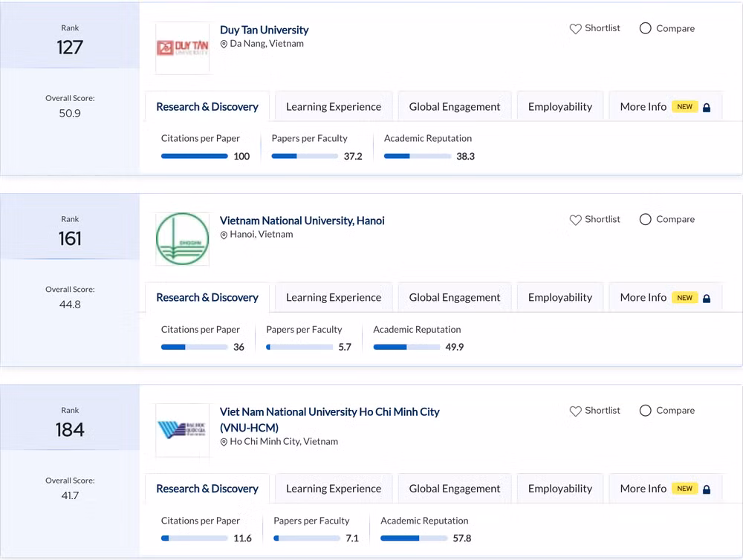743x560 pixels.
Task: Switch to Global Engagement tab for VNU Hanoi
Action: pyautogui.click(x=455, y=298)
